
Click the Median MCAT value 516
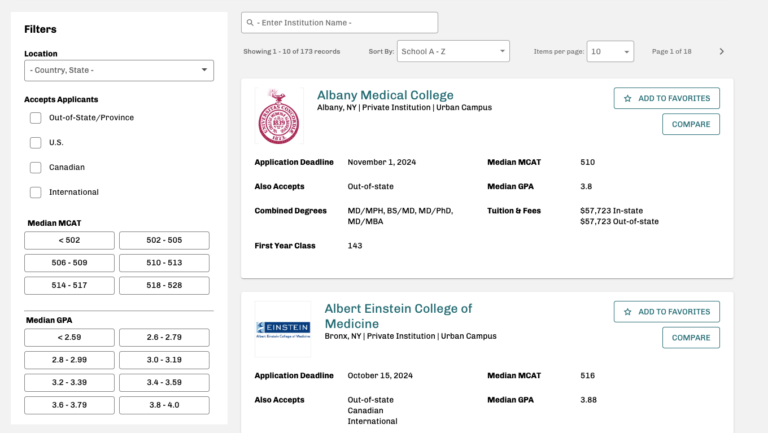(587, 376)
